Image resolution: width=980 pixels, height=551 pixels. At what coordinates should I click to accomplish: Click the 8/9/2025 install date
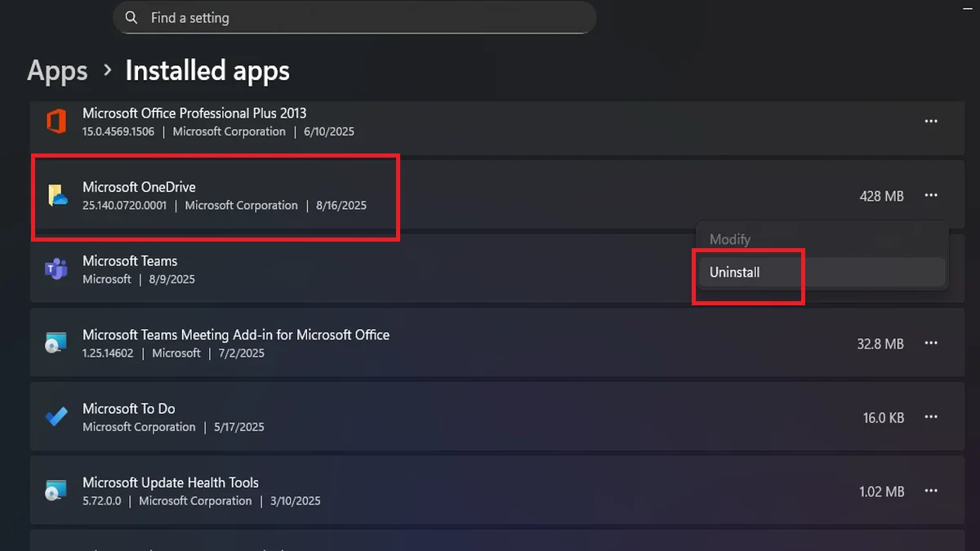point(172,279)
